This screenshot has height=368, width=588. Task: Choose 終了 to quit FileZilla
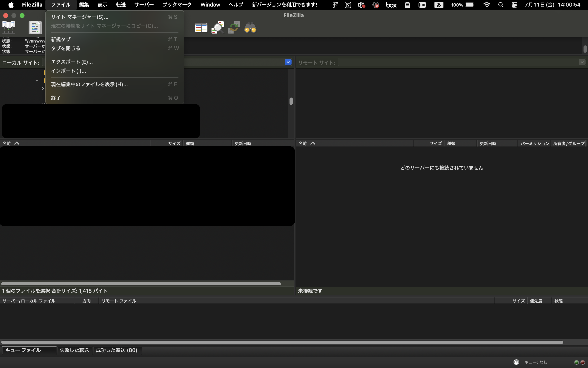click(x=115, y=98)
